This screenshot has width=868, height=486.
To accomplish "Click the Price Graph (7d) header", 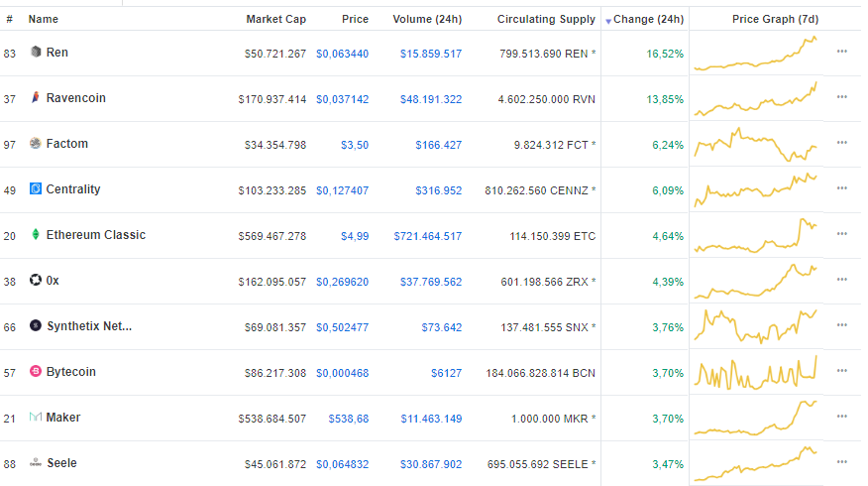I will click(775, 19).
